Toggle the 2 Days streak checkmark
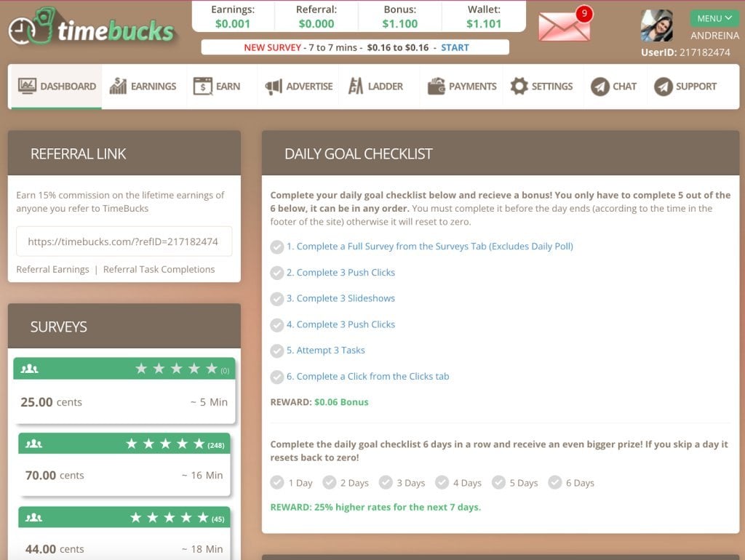This screenshot has width=745, height=560. click(330, 482)
